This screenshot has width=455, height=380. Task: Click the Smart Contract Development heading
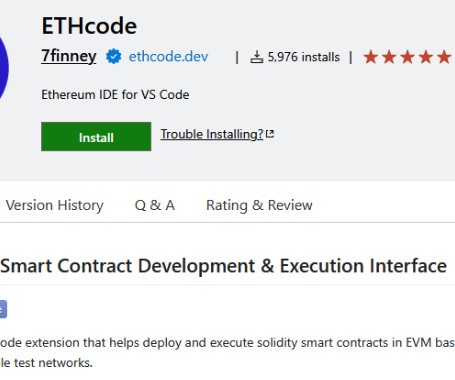[x=223, y=266]
